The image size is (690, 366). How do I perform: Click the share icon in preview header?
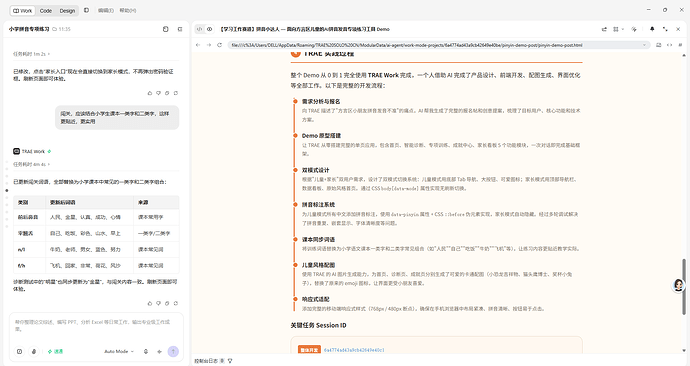pos(604,29)
